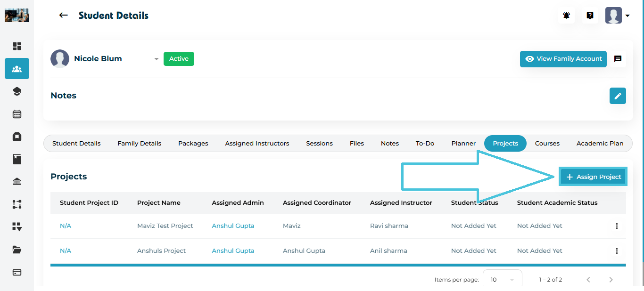Image resolution: width=644 pixels, height=291 pixels.
Task: Click the chat message icon
Action: point(618,59)
